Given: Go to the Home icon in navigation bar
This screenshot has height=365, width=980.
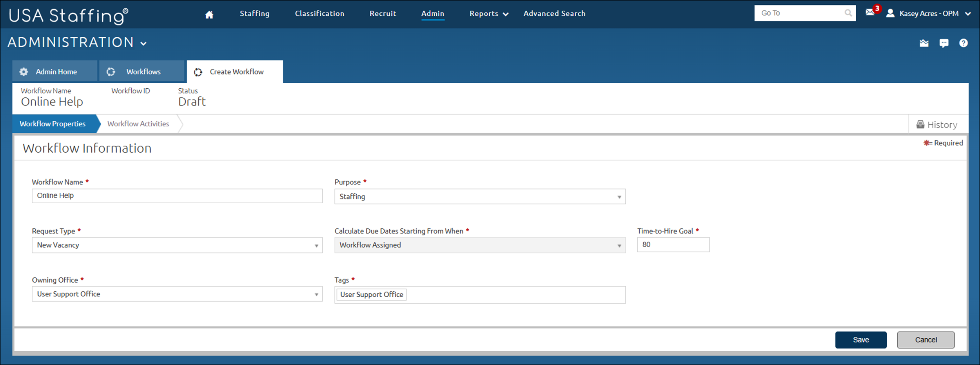Looking at the screenshot, I should coord(209,15).
